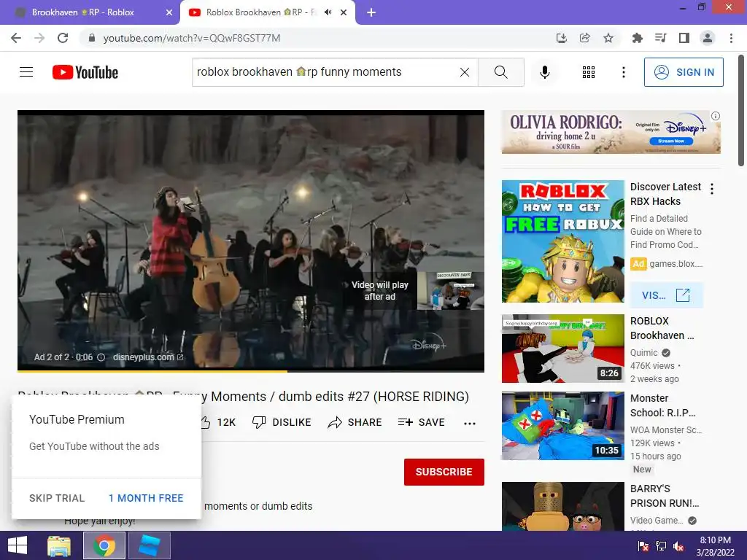Play Monster School R.I.P. 10:35 thumbnail
Image resolution: width=747 pixels, height=560 pixels.
pyautogui.click(x=562, y=426)
